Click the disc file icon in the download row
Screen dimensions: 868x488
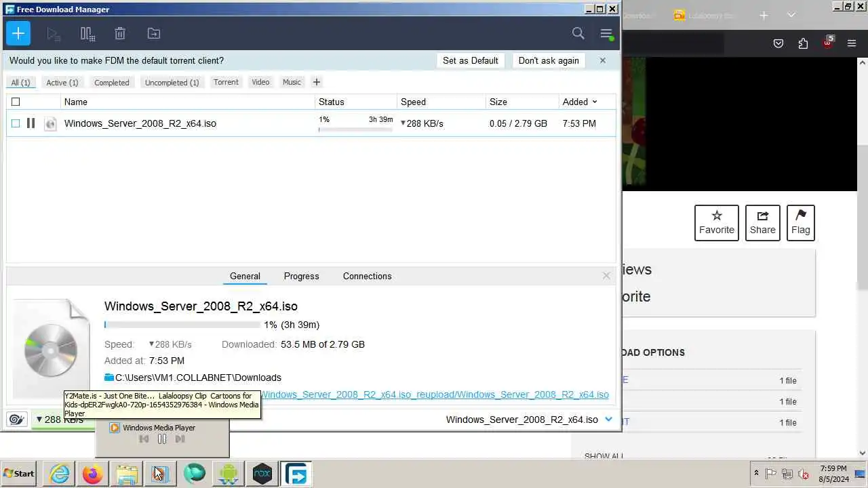pos(50,123)
